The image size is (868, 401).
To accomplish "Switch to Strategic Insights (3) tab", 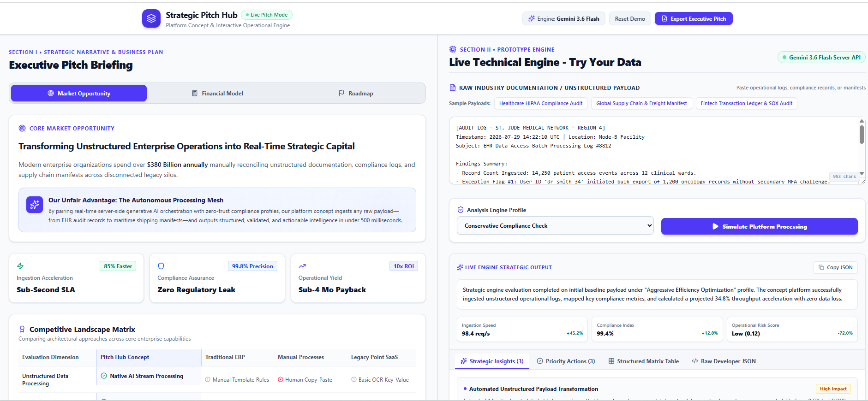I will tap(492, 361).
